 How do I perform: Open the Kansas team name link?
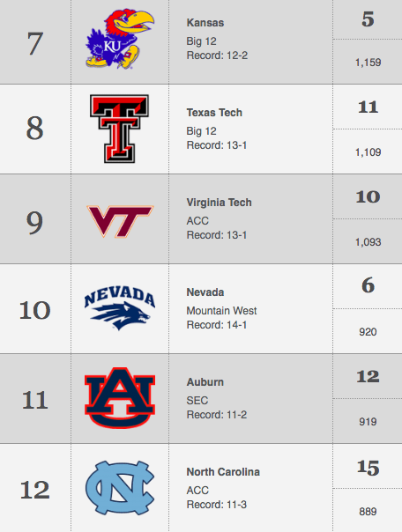click(205, 23)
